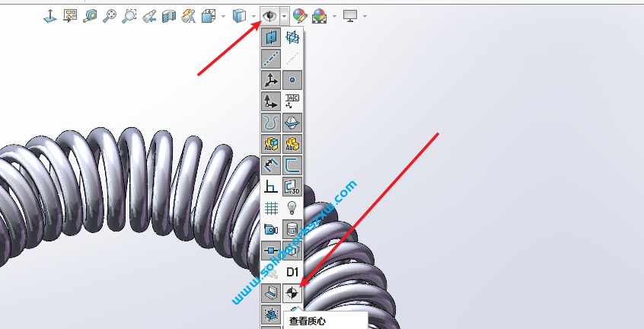Screen dimensions: 644x329
Task: Toggle View Lights bulb icon
Action: point(292,208)
